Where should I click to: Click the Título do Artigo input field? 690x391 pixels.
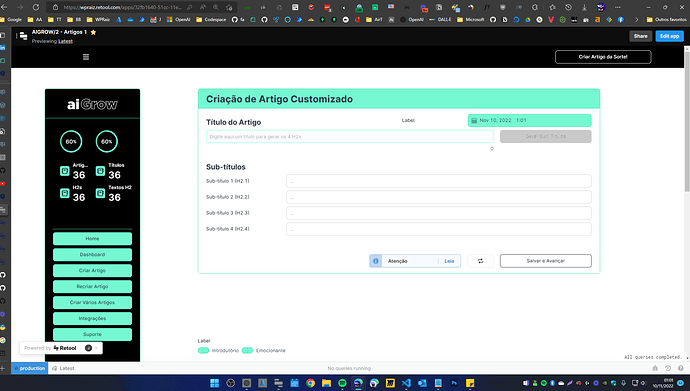[x=350, y=136]
